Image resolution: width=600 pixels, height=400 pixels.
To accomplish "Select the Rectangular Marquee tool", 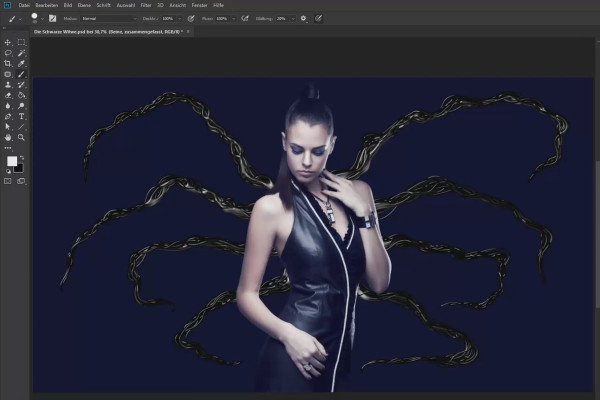I will 21,42.
